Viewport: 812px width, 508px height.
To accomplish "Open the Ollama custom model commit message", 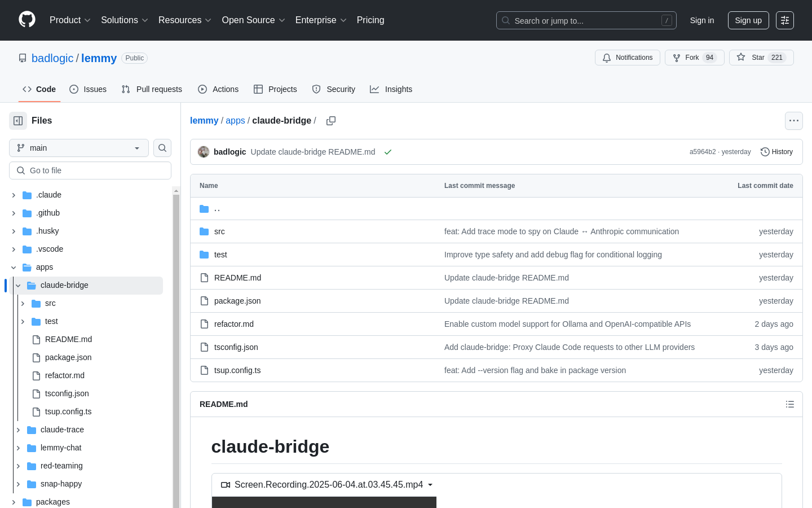I will [567, 324].
